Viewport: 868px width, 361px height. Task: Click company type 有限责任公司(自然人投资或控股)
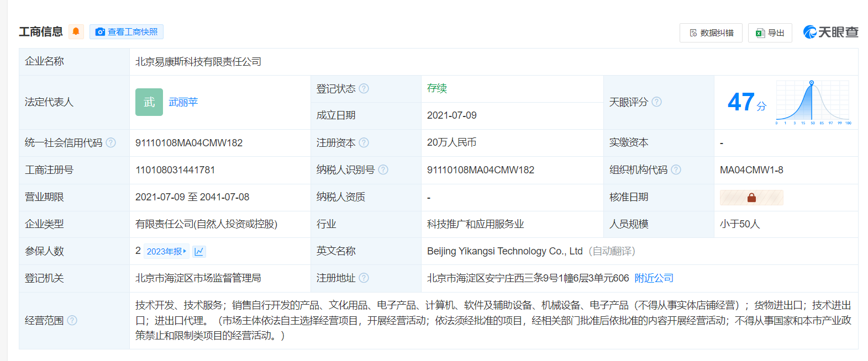[x=207, y=224]
